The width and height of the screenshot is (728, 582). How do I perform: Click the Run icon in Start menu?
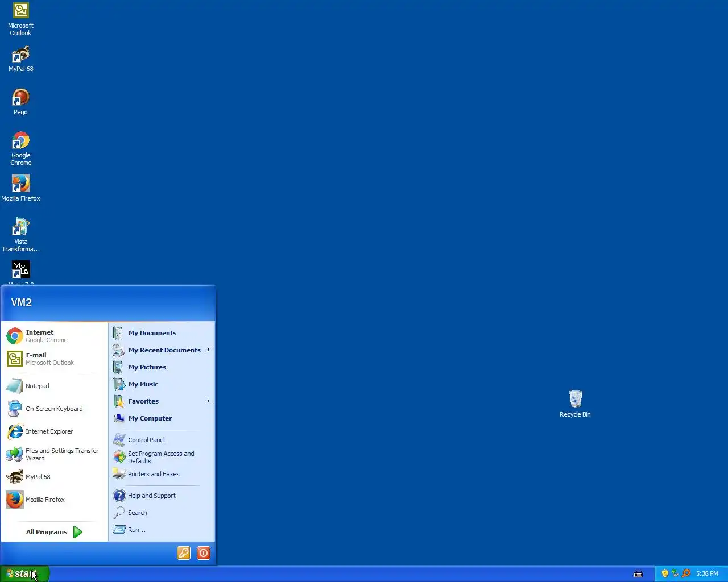[119, 530]
